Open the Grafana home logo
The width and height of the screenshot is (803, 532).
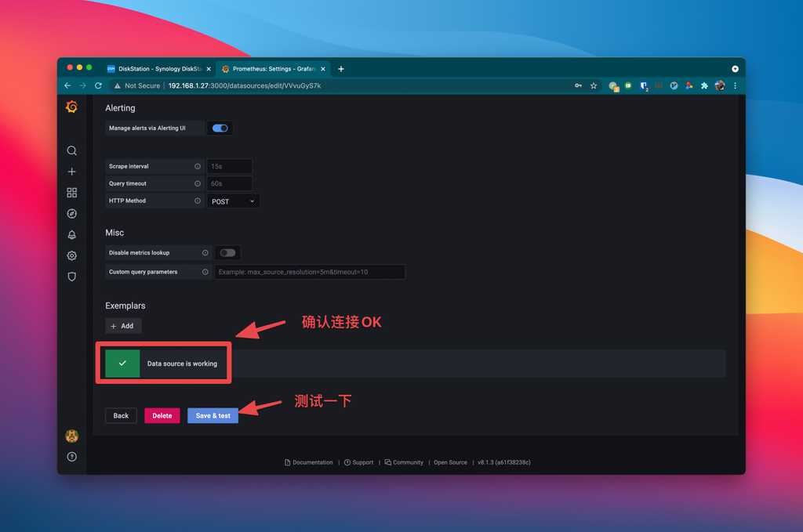71,107
